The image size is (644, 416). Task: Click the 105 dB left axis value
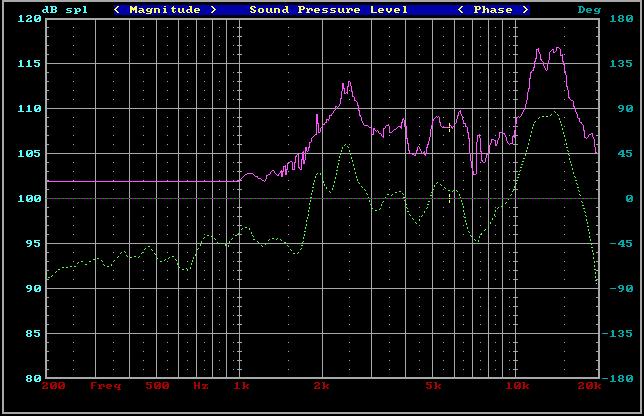click(x=30, y=154)
